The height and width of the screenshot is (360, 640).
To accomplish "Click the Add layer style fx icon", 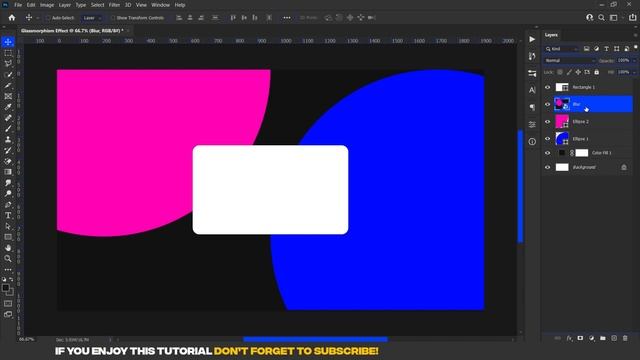I will pyautogui.click(x=569, y=338).
